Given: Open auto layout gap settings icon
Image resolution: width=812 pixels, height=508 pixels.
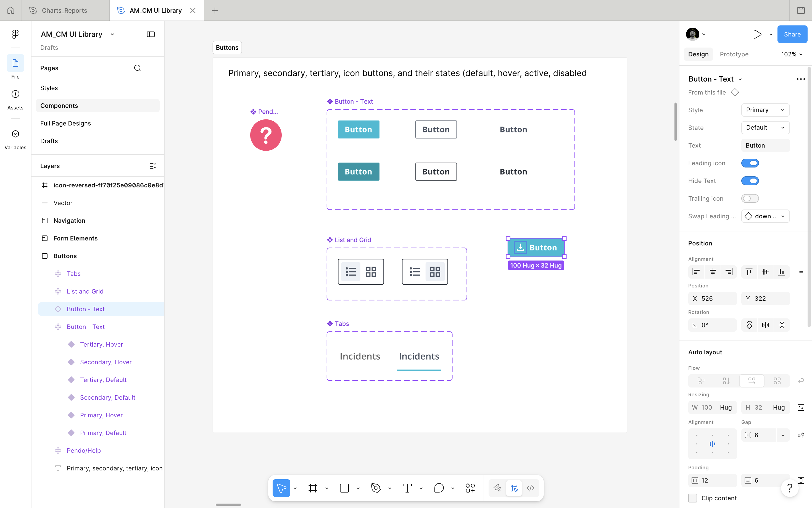Looking at the screenshot, I should coord(801,435).
